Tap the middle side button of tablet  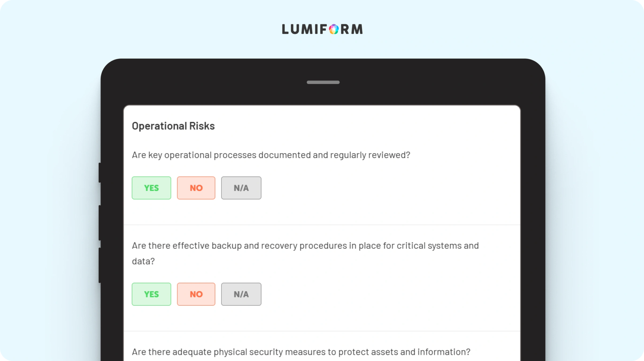click(x=100, y=223)
